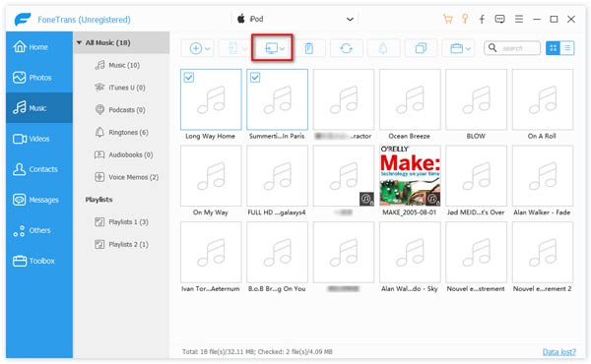The image size is (591, 364).
Task: Select the Alan Wal...do - Sky thumbnail
Action: (410, 252)
